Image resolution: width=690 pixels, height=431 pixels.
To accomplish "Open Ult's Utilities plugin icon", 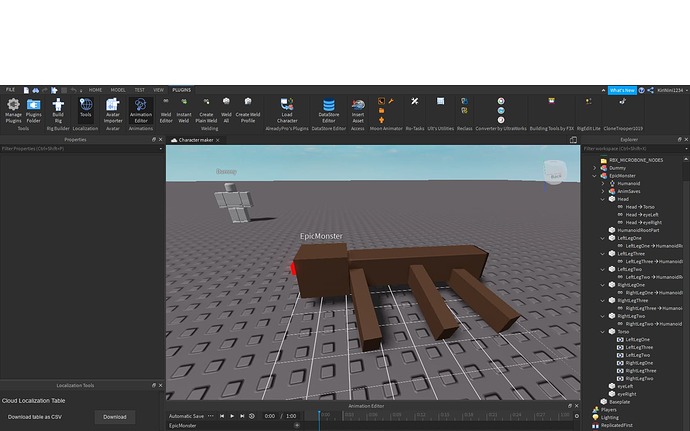I will [x=440, y=101].
